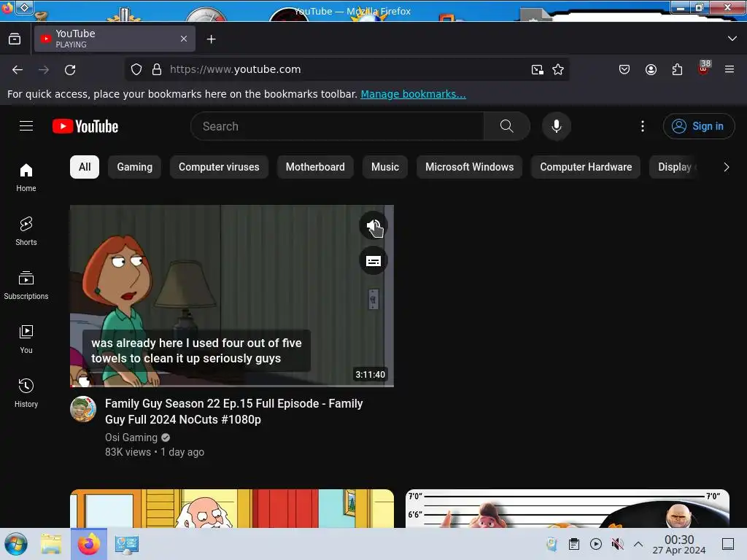The width and height of the screenshot is (747, 560).
Task: Open the YouTube guide hamburger menu
Action: (x=26, y=126)
